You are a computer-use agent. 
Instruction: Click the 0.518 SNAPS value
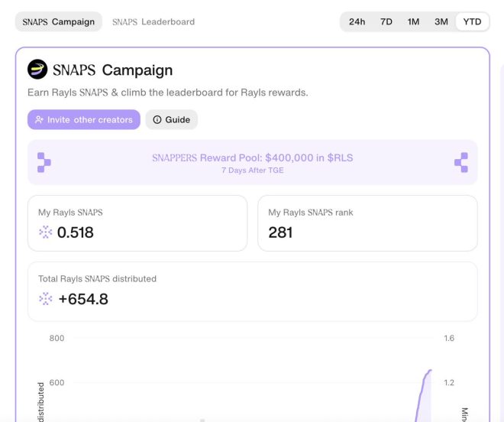[x=75, y=232]
